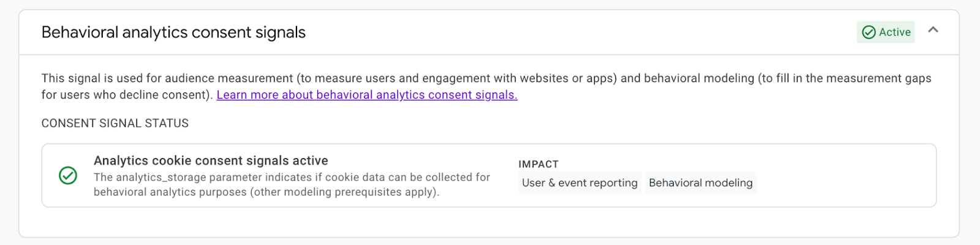Click Analytics cookie consent signals active heading

tap(211, 160)
